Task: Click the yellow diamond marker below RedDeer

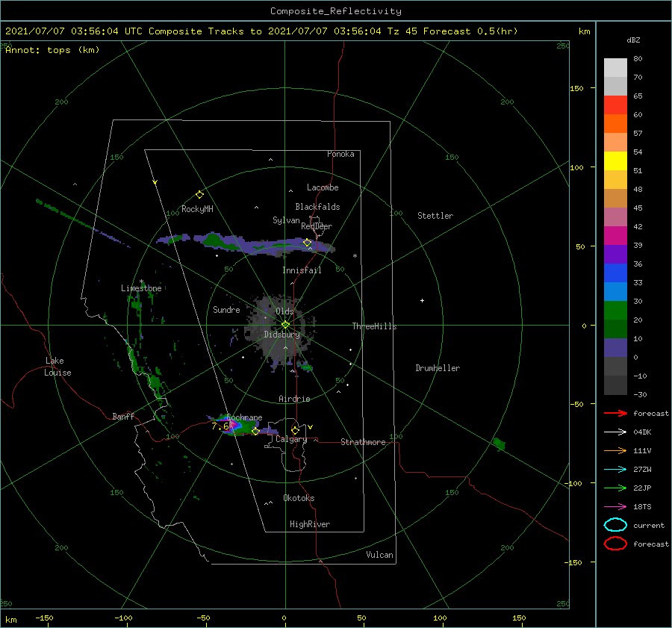Action: tap(307, 243)
